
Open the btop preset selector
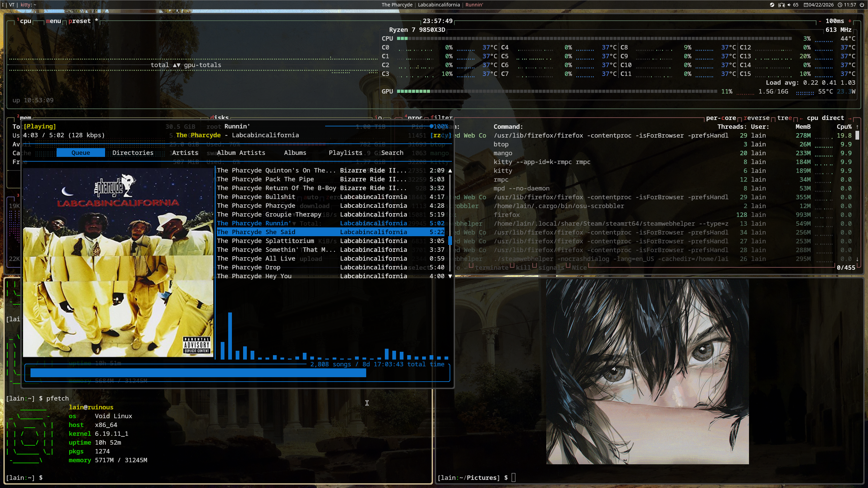pos(80,21)
